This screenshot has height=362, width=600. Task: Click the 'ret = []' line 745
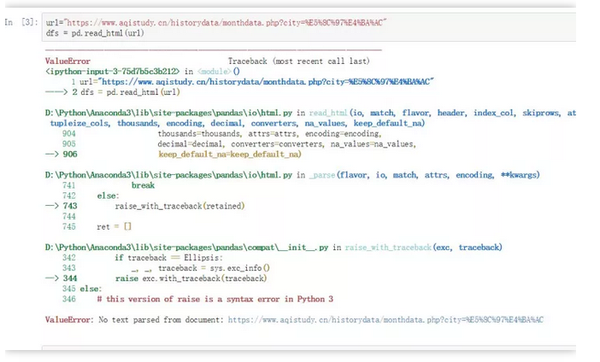[x=114, y=227]
